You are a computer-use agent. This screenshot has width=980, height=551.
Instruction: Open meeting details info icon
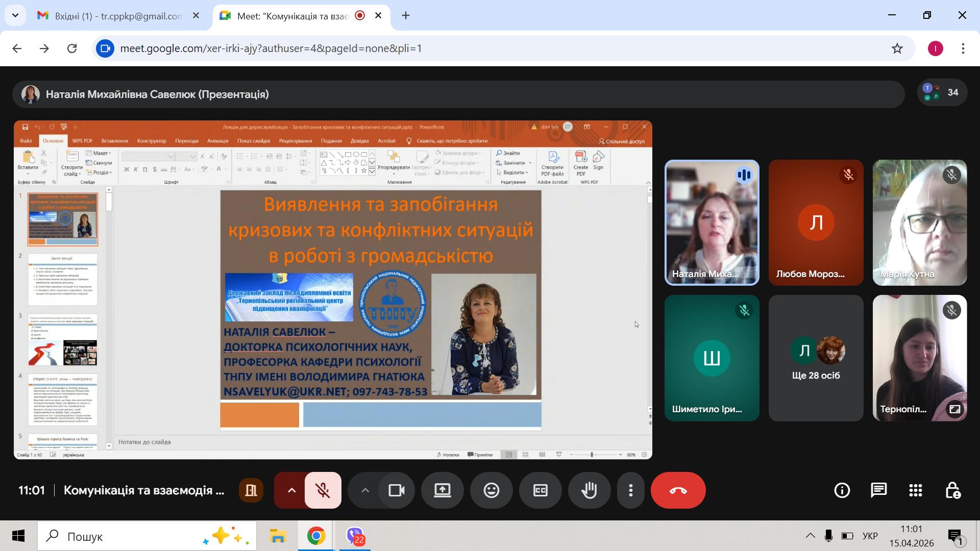842,490
